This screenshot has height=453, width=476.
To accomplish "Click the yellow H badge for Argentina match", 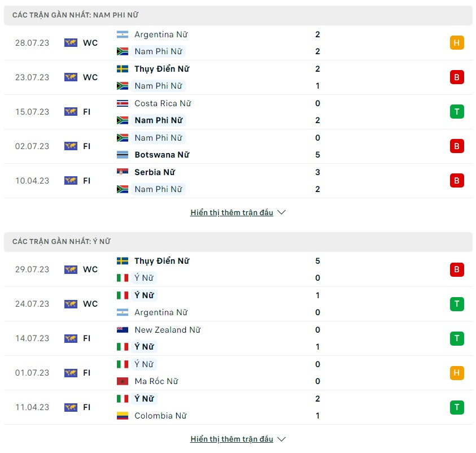I will pyautogui.click(x=457, y=43).
